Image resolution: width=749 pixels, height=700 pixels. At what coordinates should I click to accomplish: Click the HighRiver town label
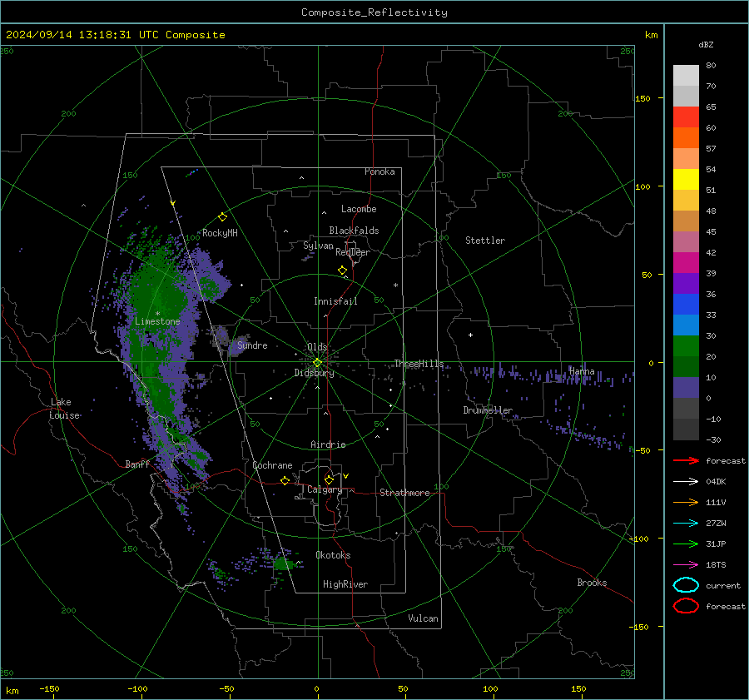(x=345, y=584)
